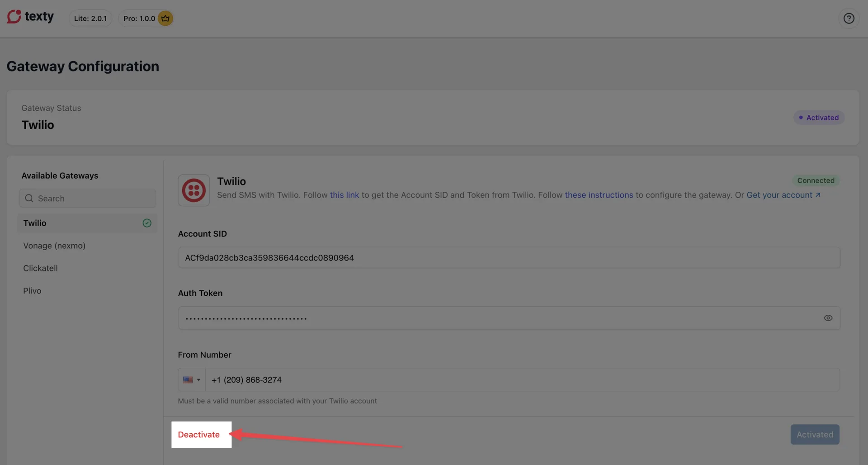Click the Twilio logo icon
Viewport: 868px width, 465px height.
(193, 190)
